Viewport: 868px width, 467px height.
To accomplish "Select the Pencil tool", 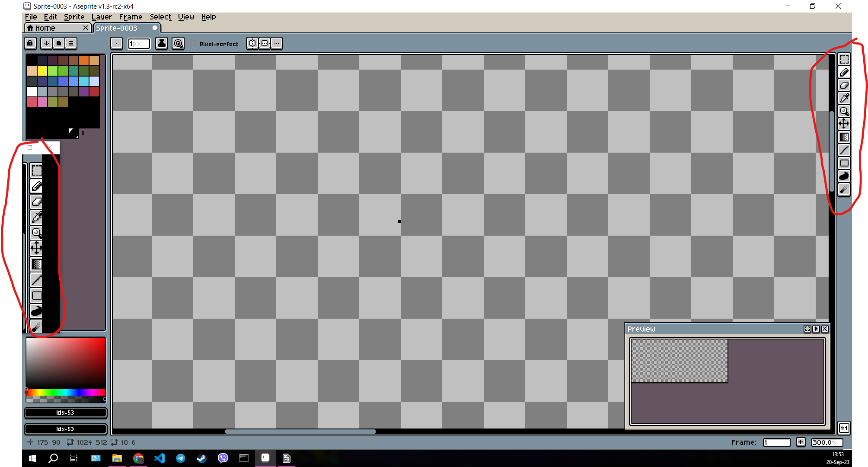I will point(844,72).
